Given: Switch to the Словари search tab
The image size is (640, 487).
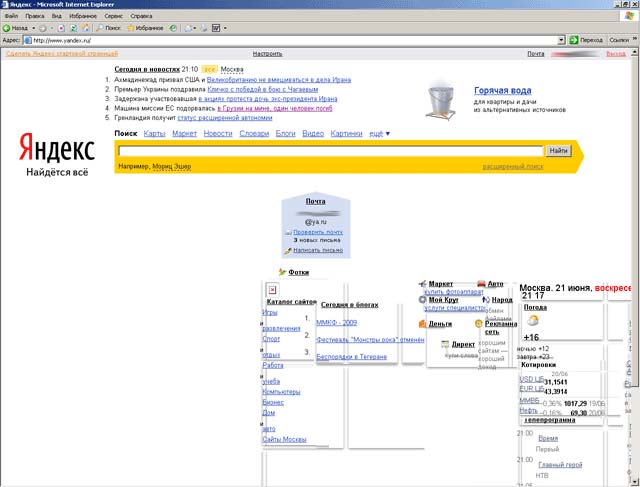Looking at the screenshot, I should (254, 133).
